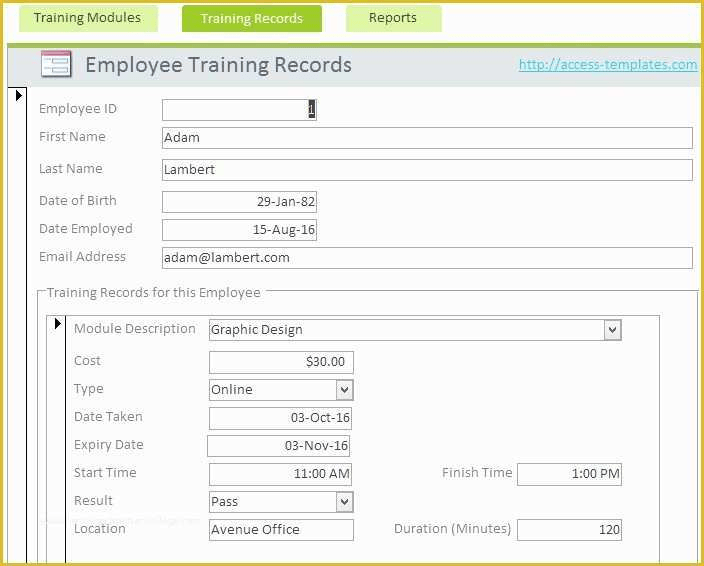
Task: Click the Training Records for this Employee label
Action: point(154,293)
